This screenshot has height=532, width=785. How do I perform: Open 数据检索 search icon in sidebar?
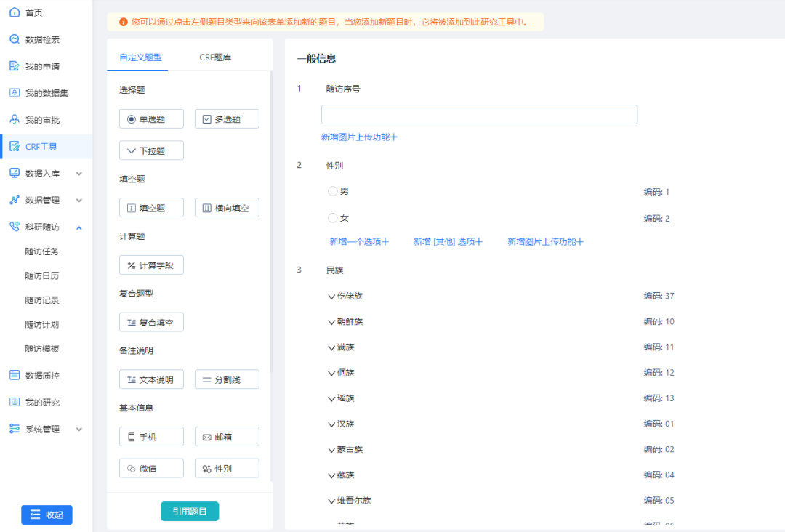click(15, 40)
